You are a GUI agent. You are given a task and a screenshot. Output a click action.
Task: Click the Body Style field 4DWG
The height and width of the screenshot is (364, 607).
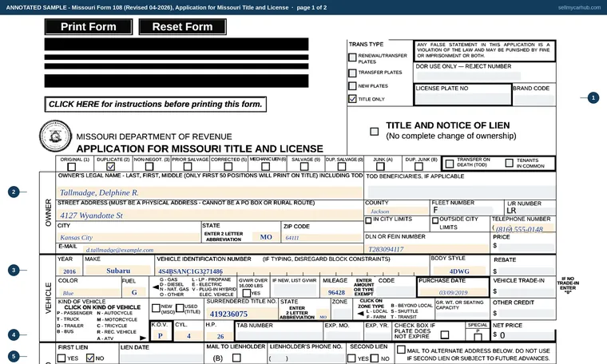[459, 271]
